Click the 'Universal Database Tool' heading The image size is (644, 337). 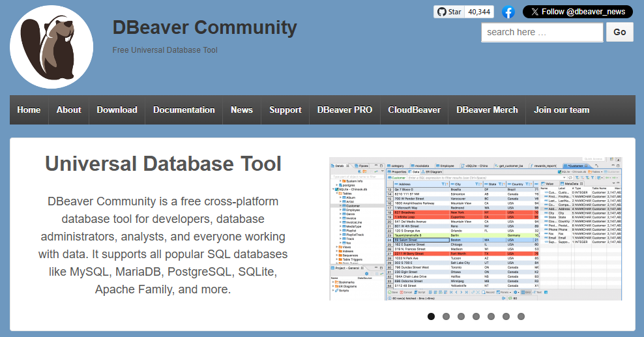click(x=163, y=164)
